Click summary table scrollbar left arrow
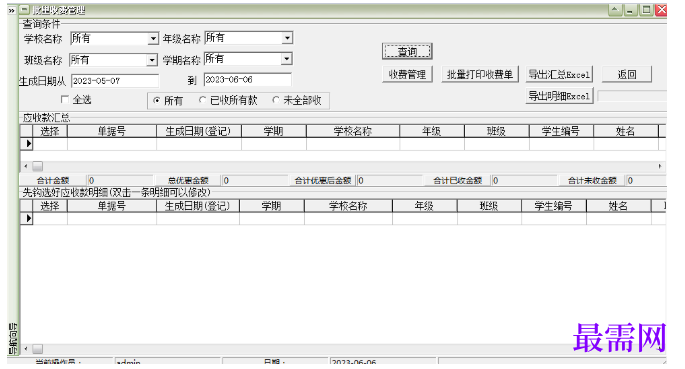Screen dimensions: 685x369 click(26, 166)
